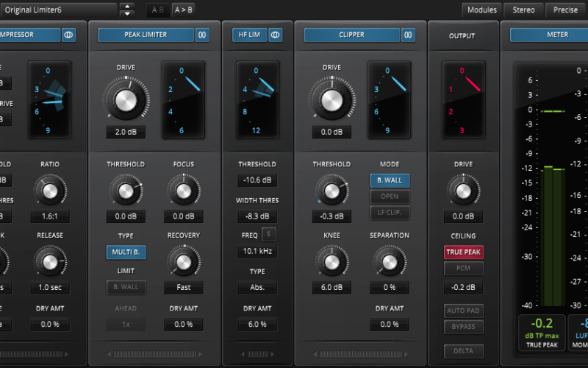Image resolution: width=588 pixels, height=368 pixels.
Task: Toggle the Clipper module on or off
Action: [x=351, y=35]
